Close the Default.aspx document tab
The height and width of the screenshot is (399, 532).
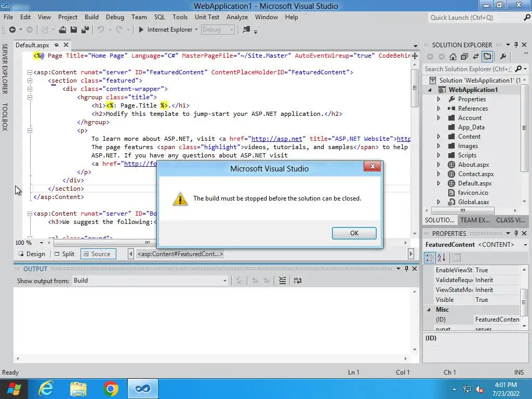pos(66,45)
